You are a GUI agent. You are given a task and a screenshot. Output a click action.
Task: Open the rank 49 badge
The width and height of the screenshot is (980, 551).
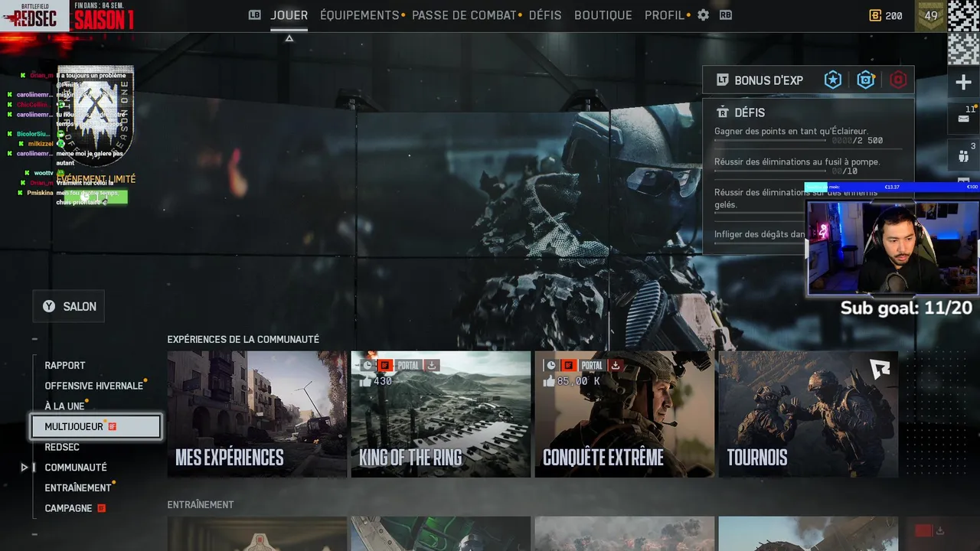(931, 15)
